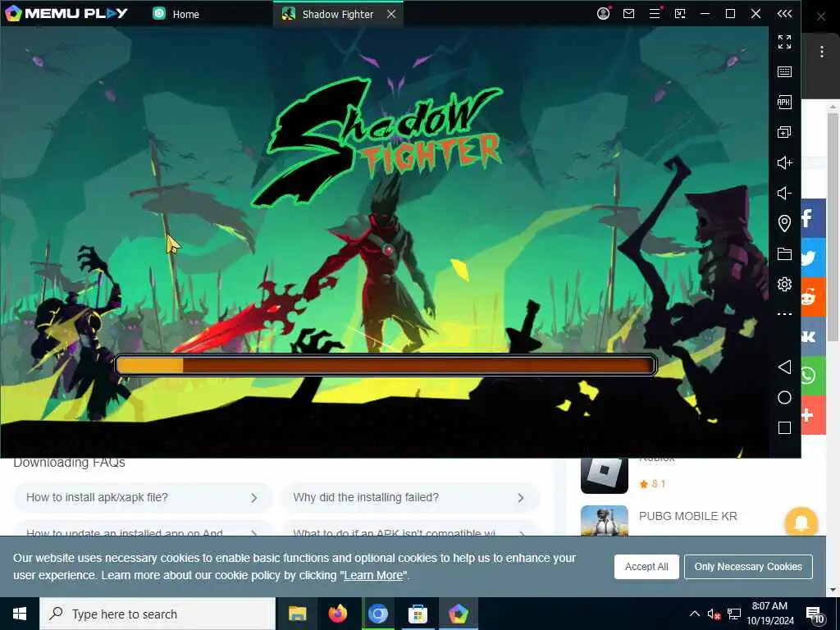Open browser three-dot menu
Image resolution: width=840 pixels, height=630 pixels.
(x=822, y=52)
